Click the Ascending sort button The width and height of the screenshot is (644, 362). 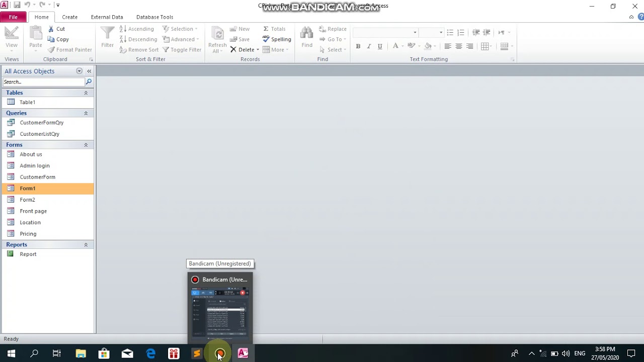136,29
